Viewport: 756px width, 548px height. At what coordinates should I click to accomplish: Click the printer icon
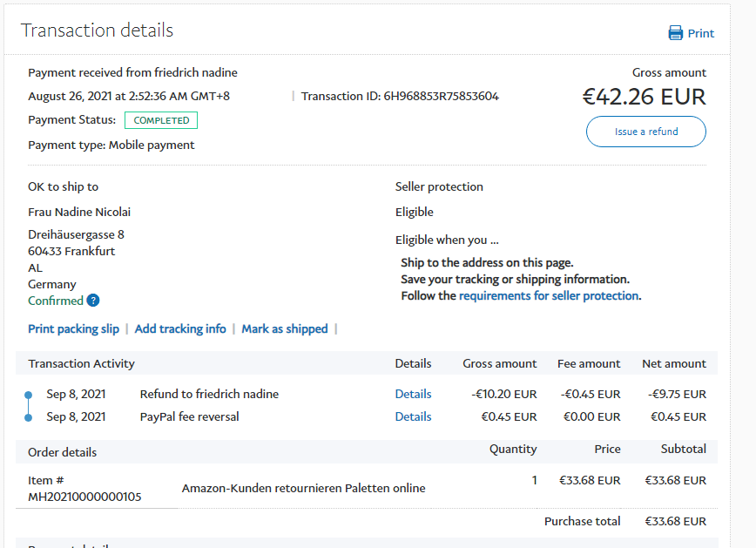(676, 33)
